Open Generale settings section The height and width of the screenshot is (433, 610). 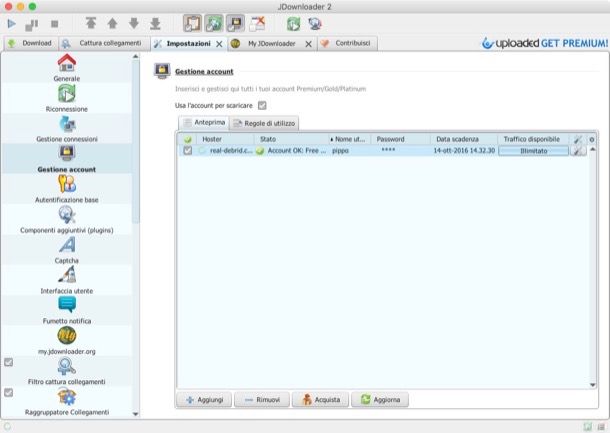coord(67,68)
